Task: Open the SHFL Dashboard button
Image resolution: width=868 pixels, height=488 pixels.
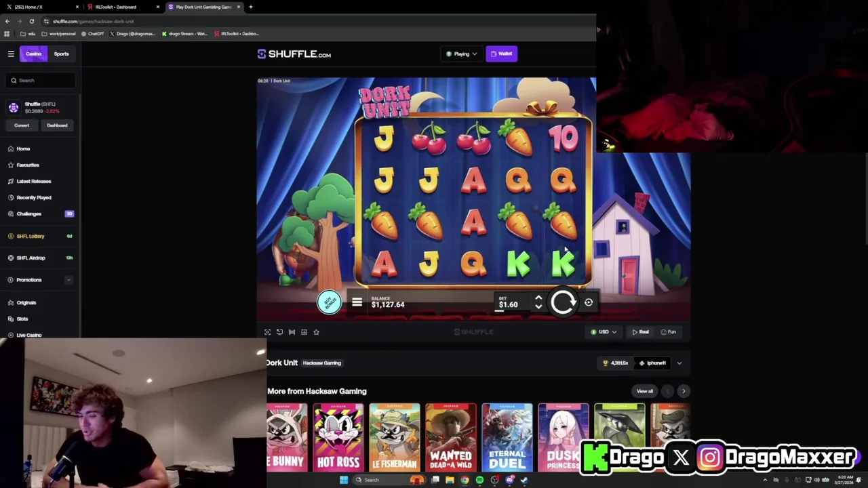Action: [x=57, y=125]
